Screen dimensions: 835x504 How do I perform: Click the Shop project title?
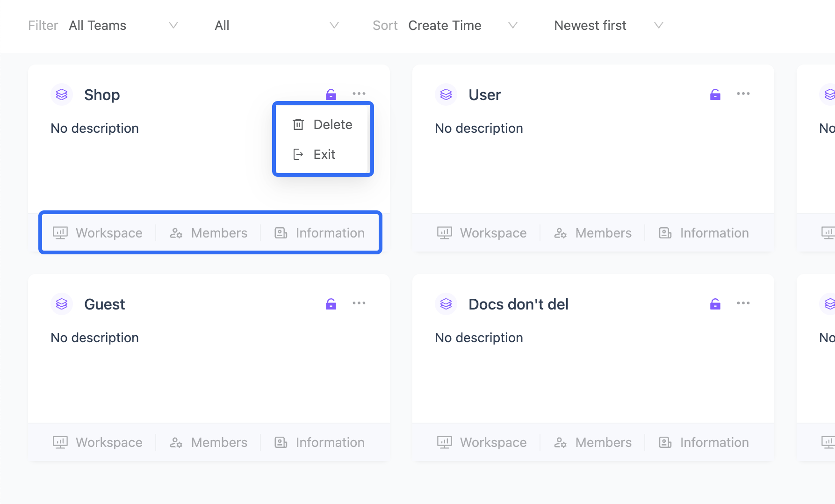(x=102, y=95)
